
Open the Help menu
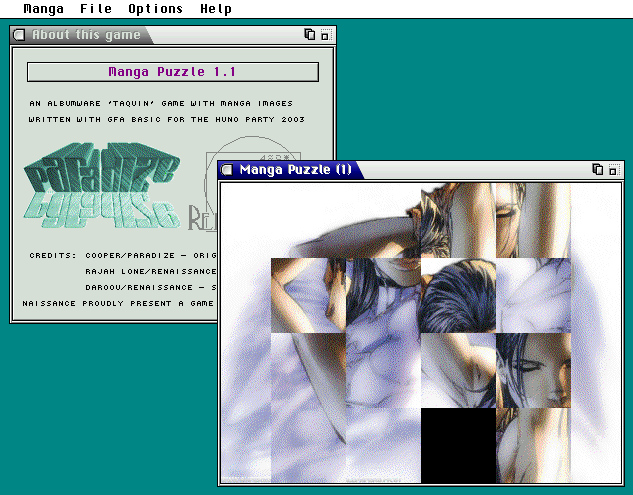click(215, 9)
